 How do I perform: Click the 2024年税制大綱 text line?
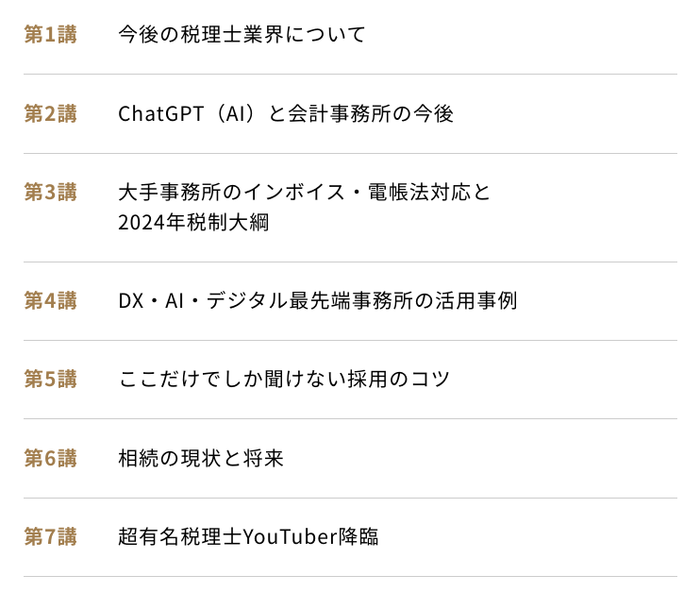(x=193, y=222)
